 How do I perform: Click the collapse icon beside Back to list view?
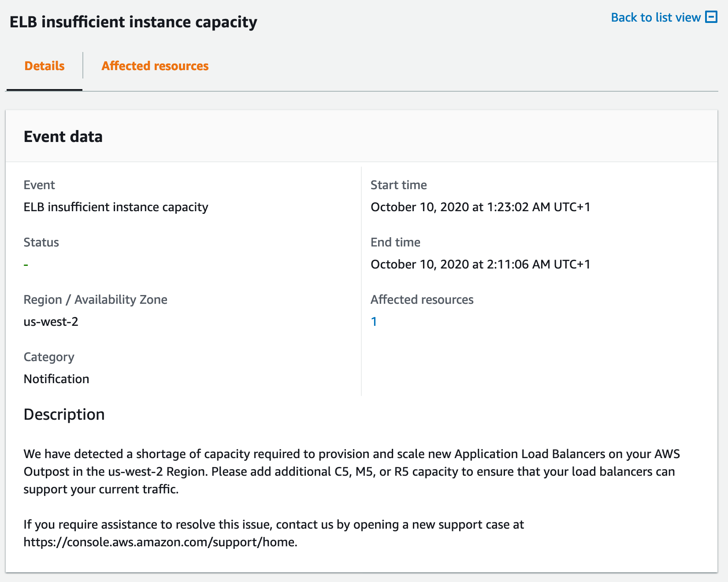click(x=711, y=17)
